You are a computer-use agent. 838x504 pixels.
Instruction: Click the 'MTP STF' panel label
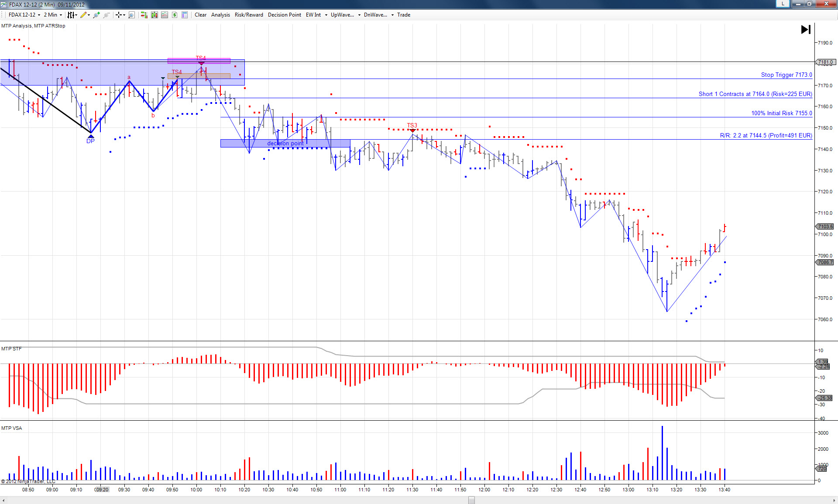[11, 349]
